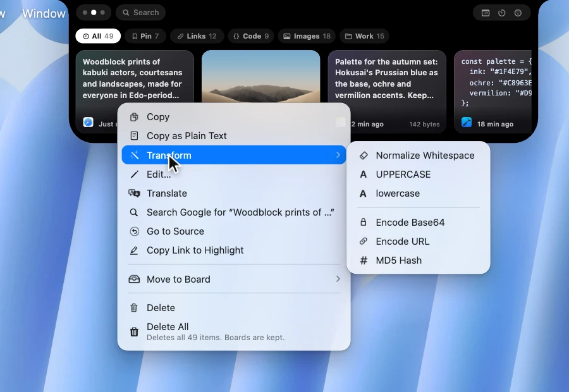The height and width of the screenshot is (392, 569).
Task: Select Move to Board
Action: [234, 279]
